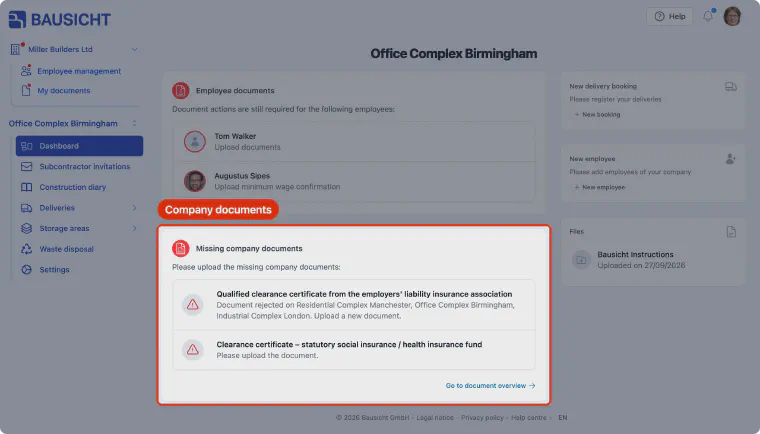Click warning icon beside statutory social insurance certificate

click(193, 349)
